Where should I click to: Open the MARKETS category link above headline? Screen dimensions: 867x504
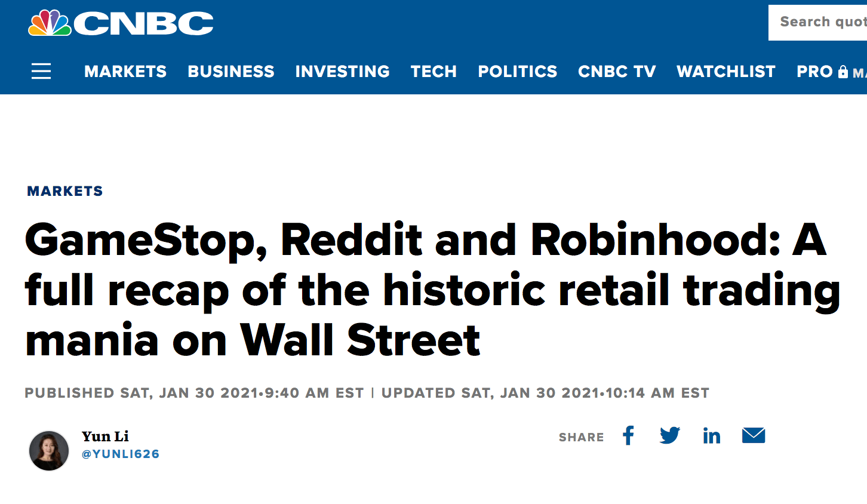pyautogui.click(x=65, y=191)
